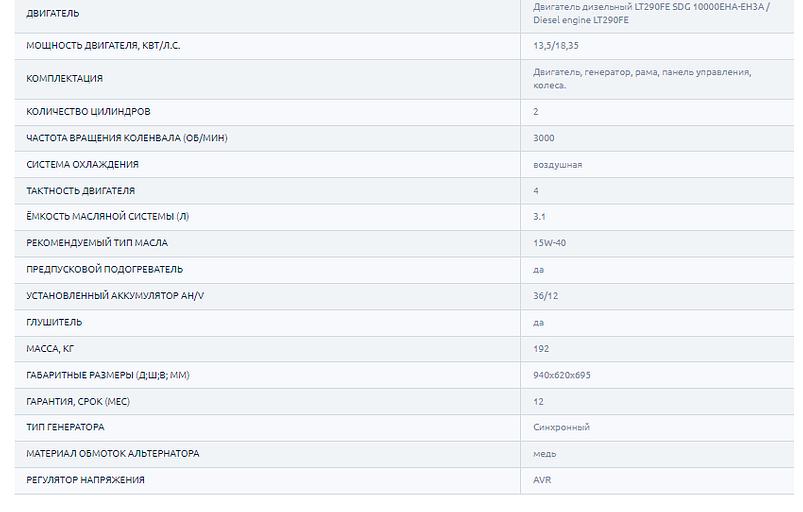
Task: Click the 192 mass value
Action: (542, 348)
